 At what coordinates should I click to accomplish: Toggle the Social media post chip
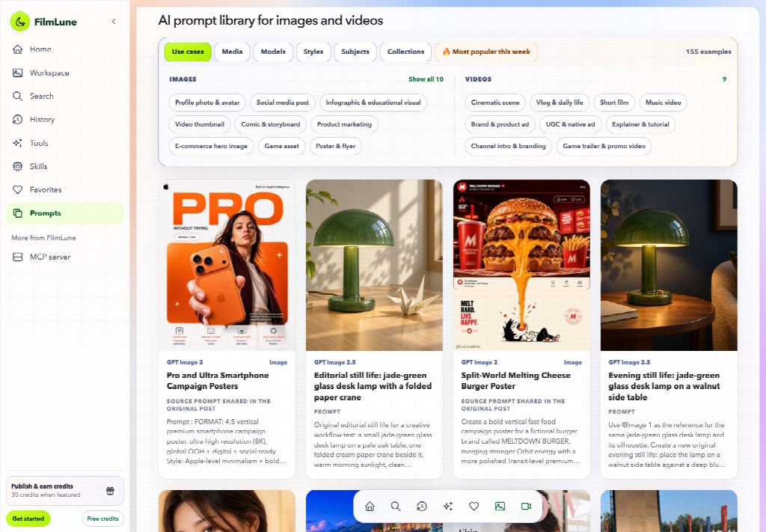[282, 103]
